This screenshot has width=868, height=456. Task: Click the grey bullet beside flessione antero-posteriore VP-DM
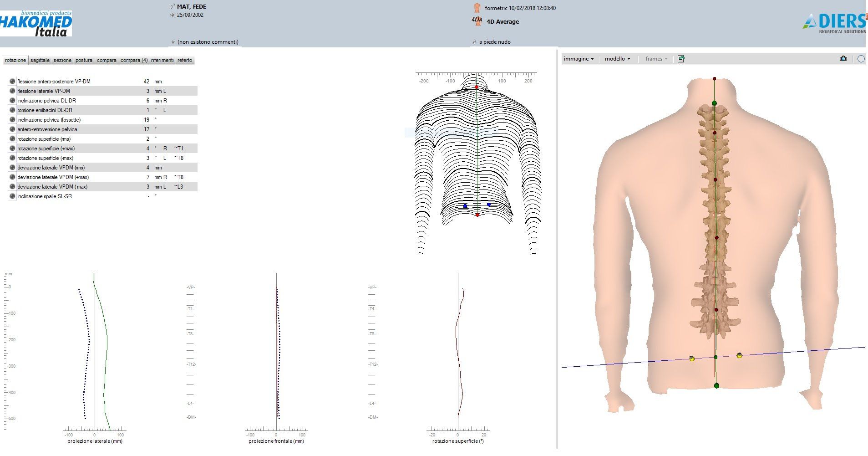click(x=12, y=81)
